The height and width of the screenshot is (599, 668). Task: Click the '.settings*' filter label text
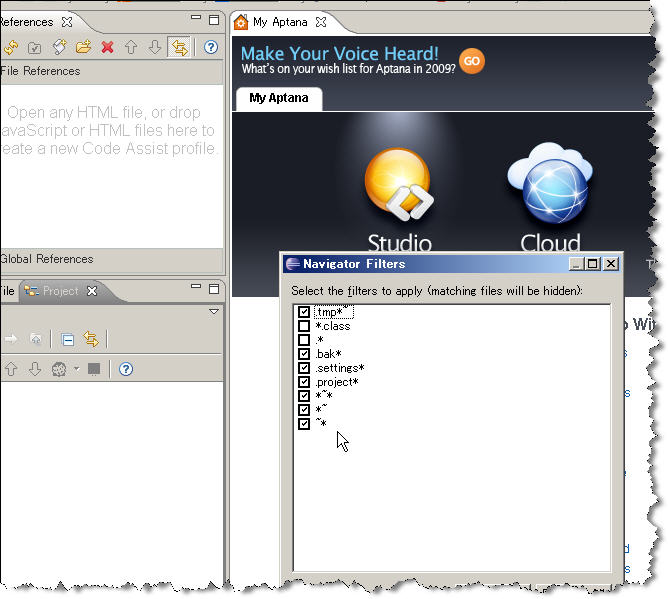340,368
